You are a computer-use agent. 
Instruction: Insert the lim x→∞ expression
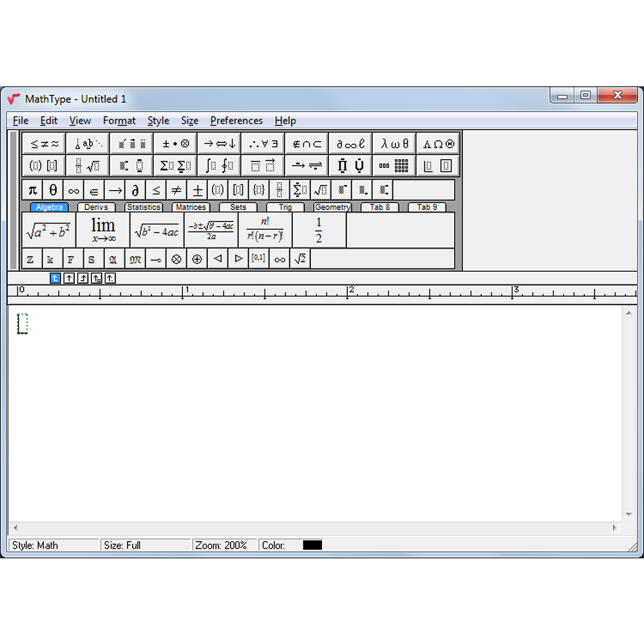[x=103, y=230]
